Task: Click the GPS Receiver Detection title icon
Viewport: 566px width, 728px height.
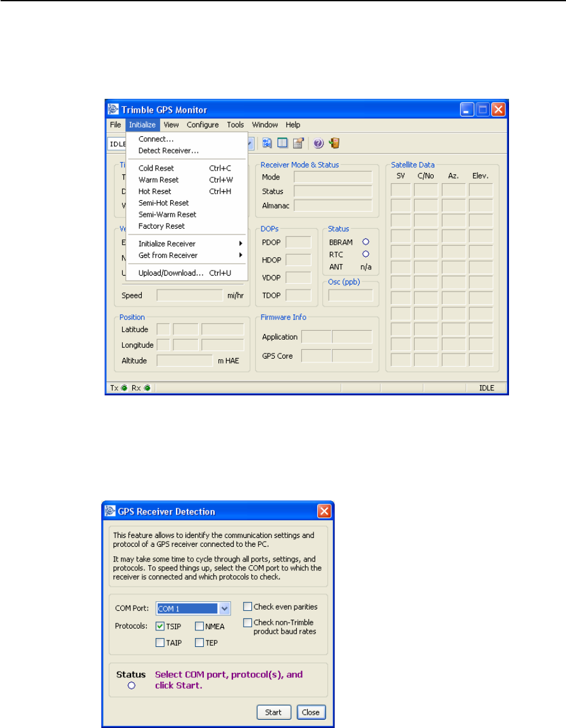Action: (110, 511)
